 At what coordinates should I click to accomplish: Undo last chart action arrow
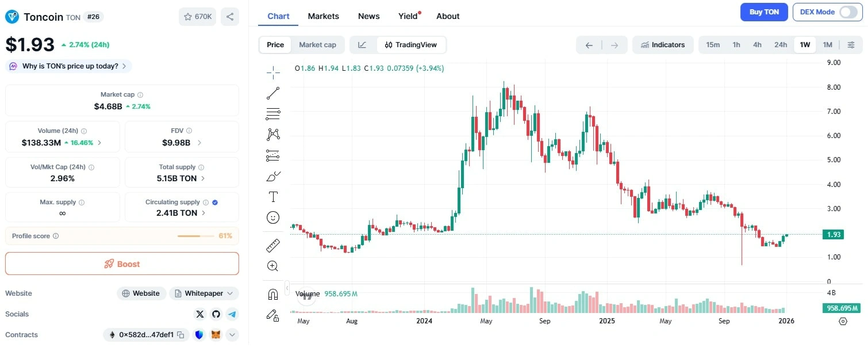tap(589, 45)
